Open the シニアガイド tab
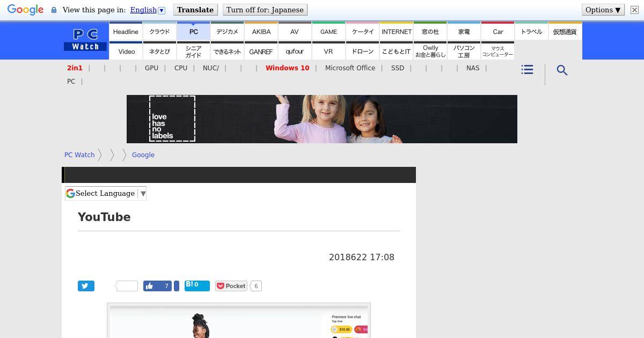This screenshot has width=644, height=338. click(193, 52)
